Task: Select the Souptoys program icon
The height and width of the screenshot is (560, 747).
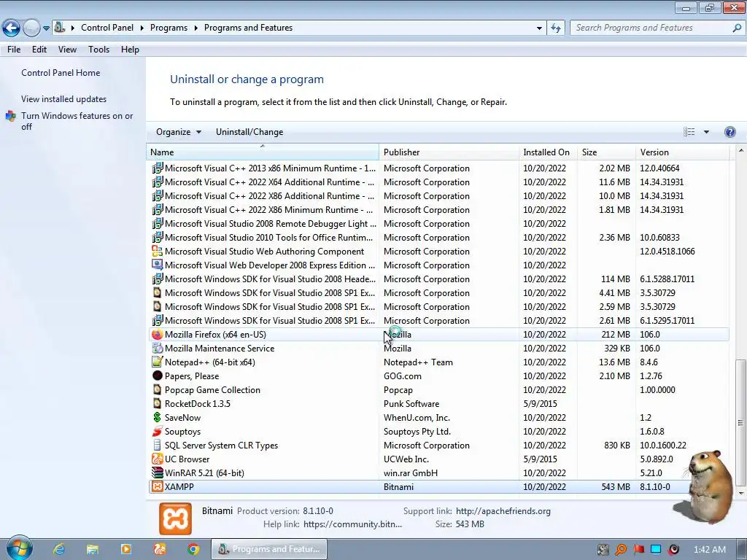Action: click(x=158, y=432)
